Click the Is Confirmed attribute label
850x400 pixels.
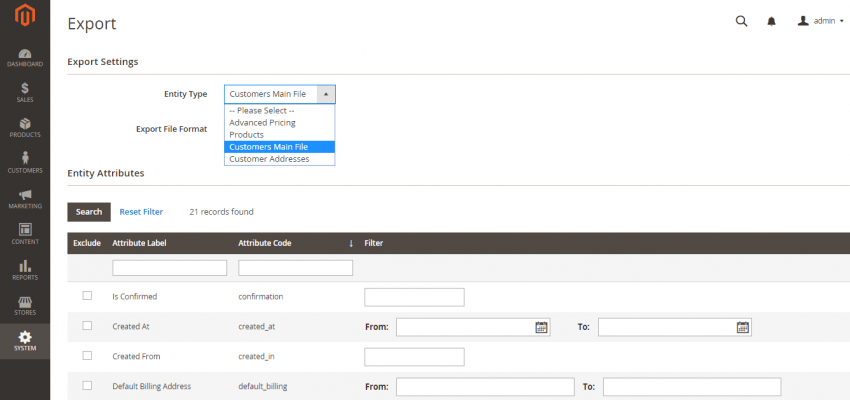tap(134, 296)
